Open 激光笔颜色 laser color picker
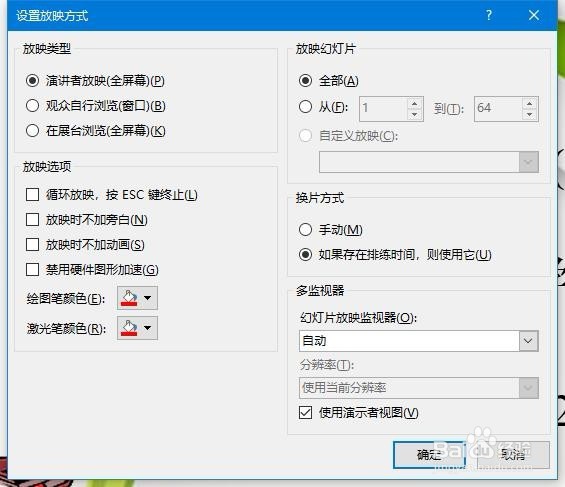The image size is (565, 487). 137,328
